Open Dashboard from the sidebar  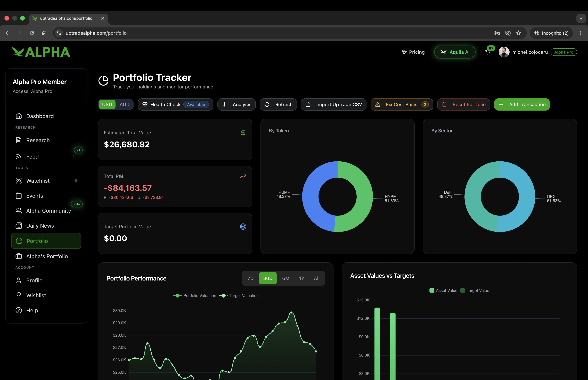(x=46, y=116)
